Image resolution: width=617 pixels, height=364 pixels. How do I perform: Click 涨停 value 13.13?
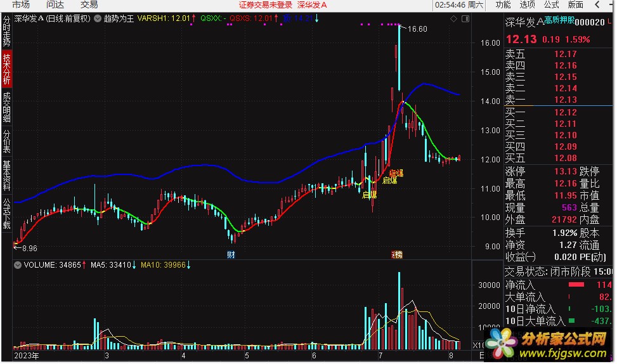tap(566, 172)
